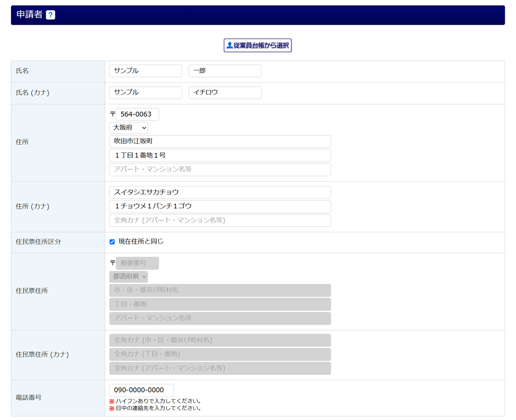Select the kana given name field イチロウ
The image size is (516, 420).
pyautogui.click(x=225, y=92)
